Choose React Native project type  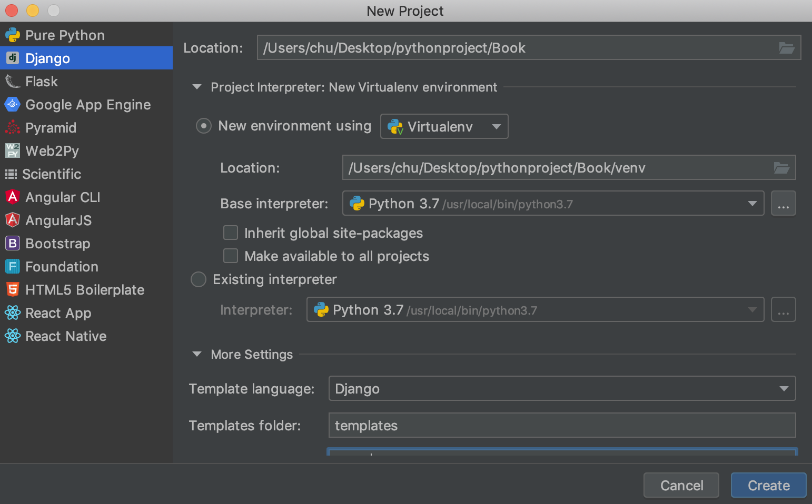tap(66, 336)
